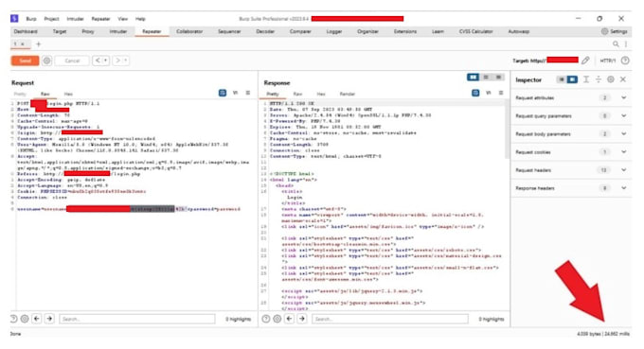Screen dimensions: 644x349
Task: Select side-by-side layout icon
Action: coord(474,78)
